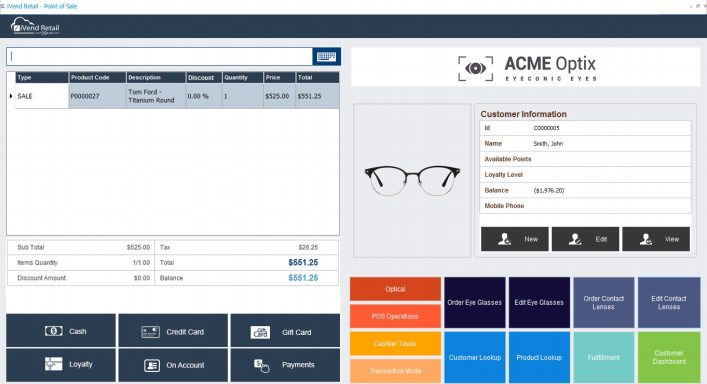This screenshot has width=707, height=384.
Task: Click the Edit Eye Glasses tile
Action: 539,302
